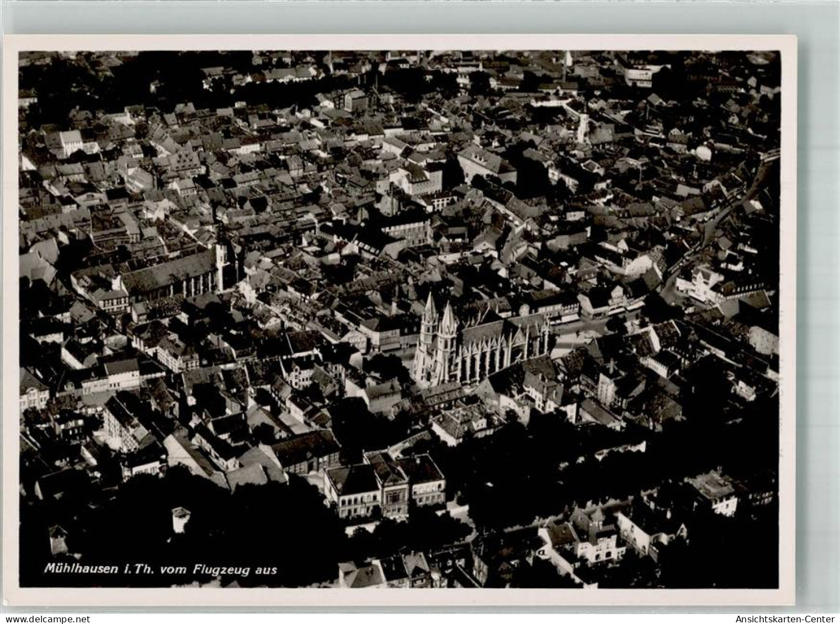Click the caption 'Mühlhausen i. Th. vom Flugzeug aus'

(x=160, y=569)
